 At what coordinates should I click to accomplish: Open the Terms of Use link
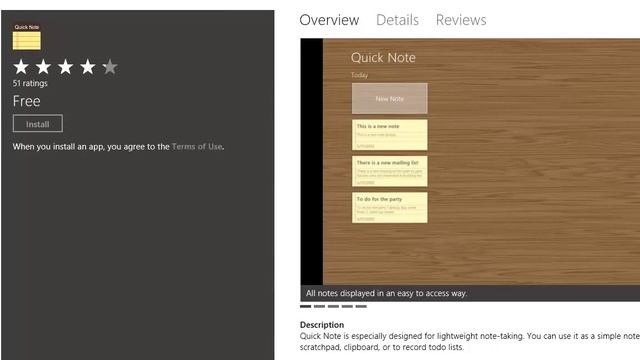click(197, 147)
